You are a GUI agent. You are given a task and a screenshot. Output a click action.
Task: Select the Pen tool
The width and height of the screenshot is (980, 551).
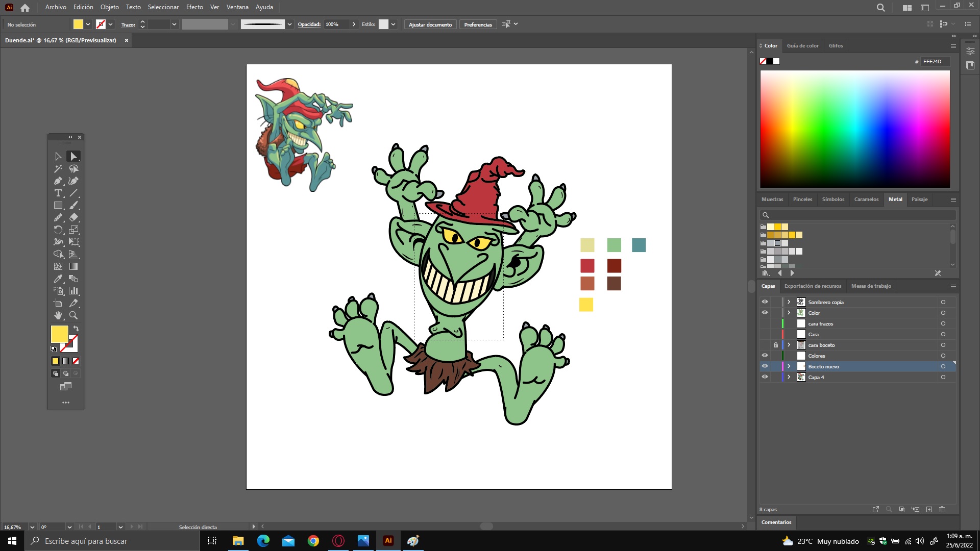58,181
